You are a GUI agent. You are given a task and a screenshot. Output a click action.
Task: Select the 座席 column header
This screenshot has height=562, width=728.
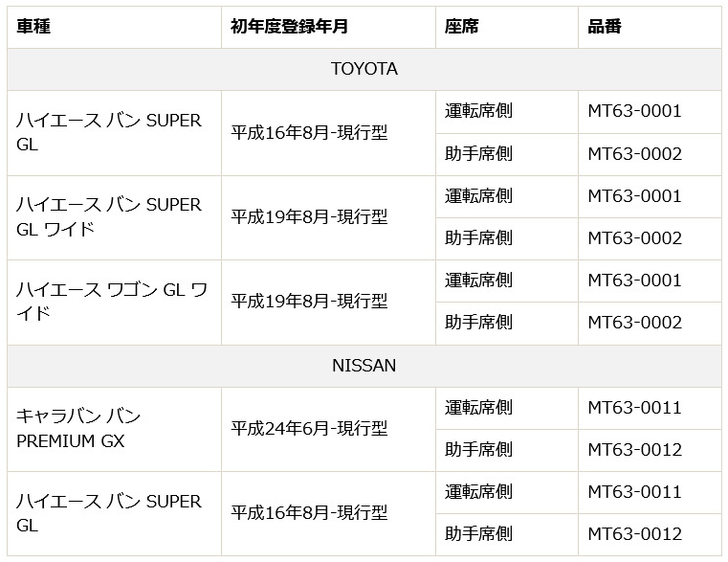coord(462,27)
